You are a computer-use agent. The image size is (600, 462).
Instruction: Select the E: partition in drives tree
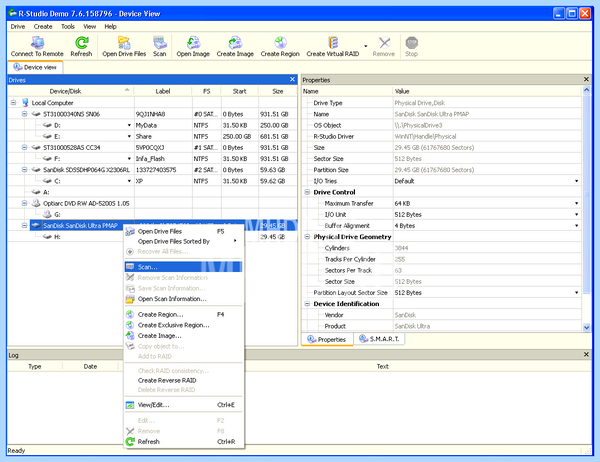pyautogui.click(x=57, y=136)
